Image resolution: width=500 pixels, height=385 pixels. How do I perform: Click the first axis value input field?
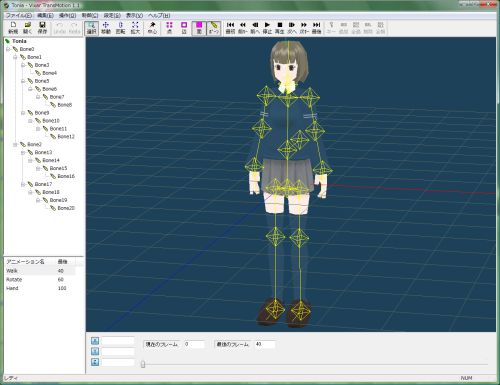tap(118, 341)
